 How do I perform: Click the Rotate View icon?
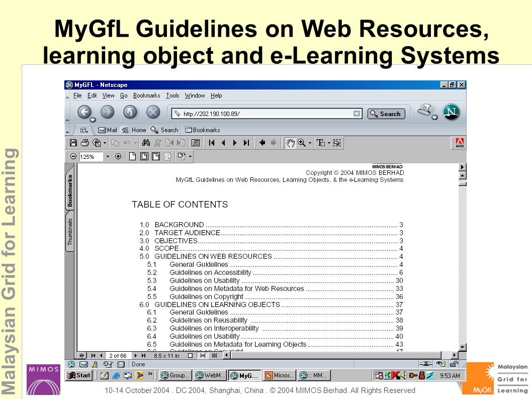pos(182,156)
